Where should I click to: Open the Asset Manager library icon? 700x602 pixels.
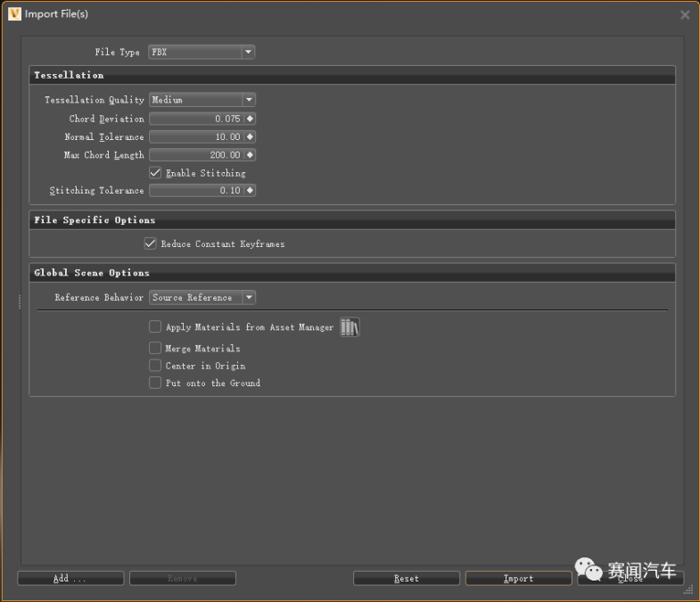point(350,327)
